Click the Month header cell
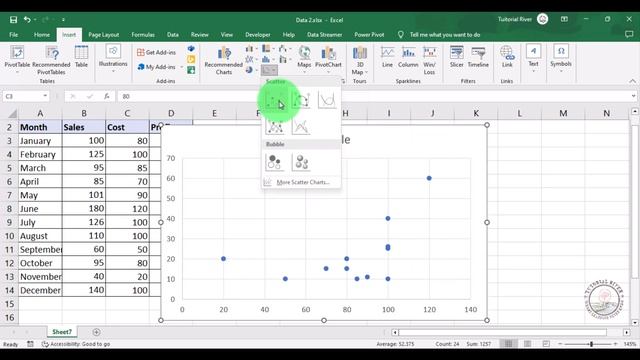The image size is (640, 360). [x=40, y=127]
